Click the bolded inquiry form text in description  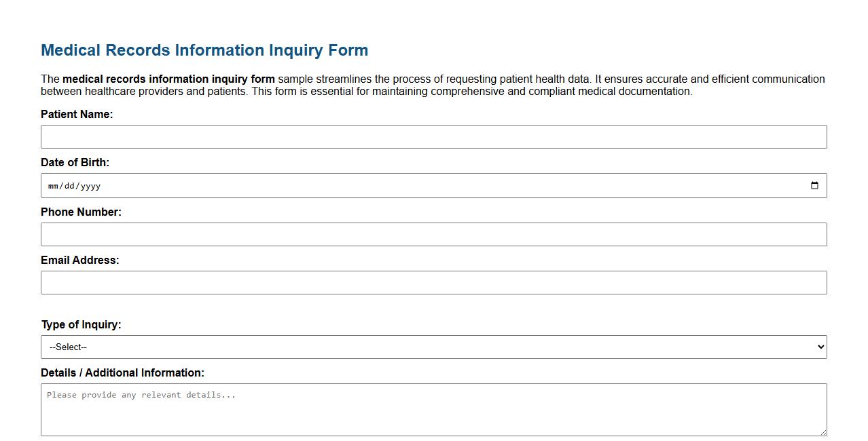click(x=166, y=79)
